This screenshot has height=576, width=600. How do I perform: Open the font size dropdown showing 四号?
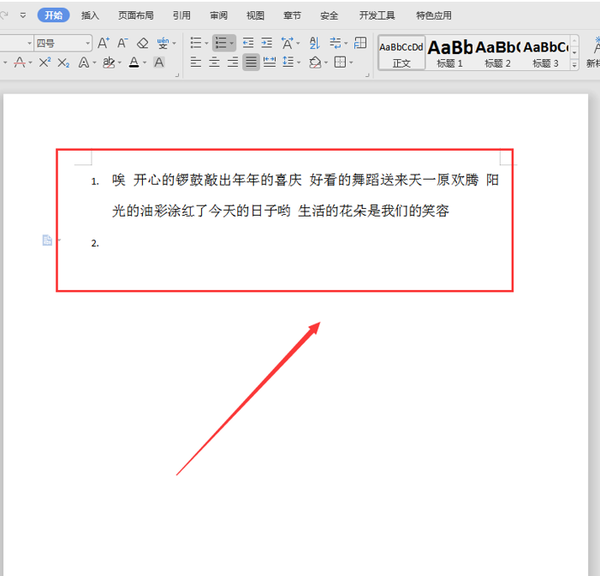[62, 43]
